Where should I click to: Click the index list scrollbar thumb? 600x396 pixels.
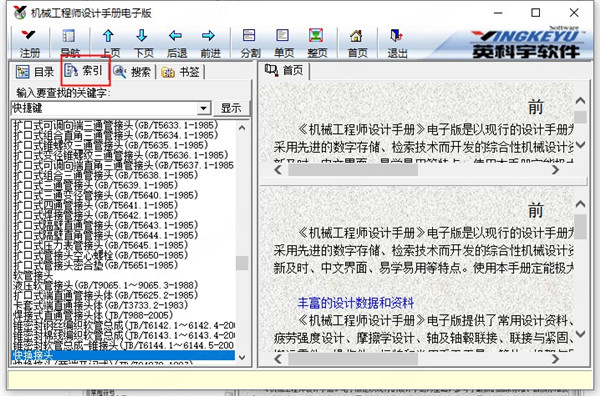(x=242, y=263)
